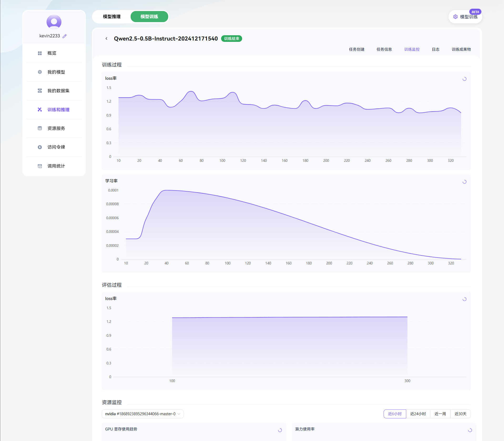The height and width of the screenshot is (441, 504).
Task: Open 我的模型 in the sidebar
Action: coord(54,72)
